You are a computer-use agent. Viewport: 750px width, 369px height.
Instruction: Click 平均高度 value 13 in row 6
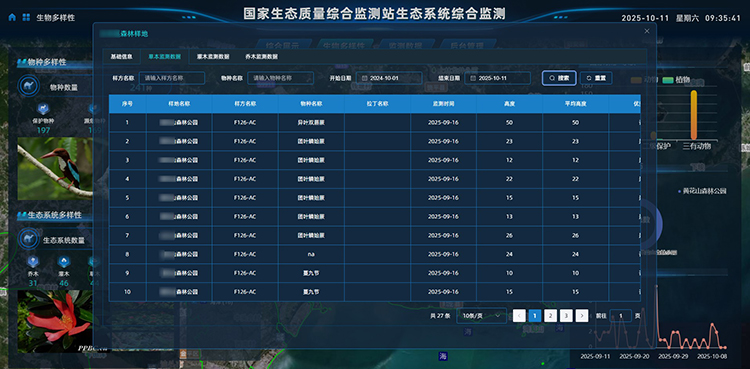575,217
